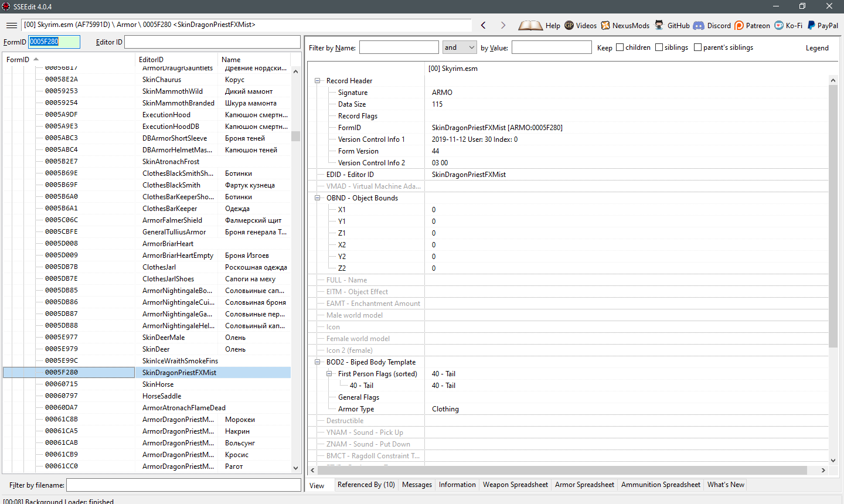Collapse the Record Header tree node
The width and height of the screenshot is (844, 504).
click(x=318, y=81)
